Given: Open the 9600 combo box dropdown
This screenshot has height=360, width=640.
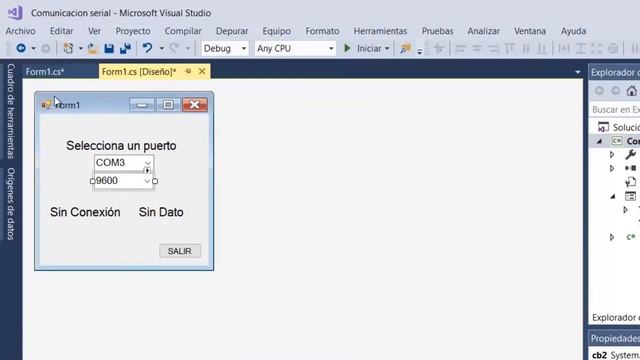Looking at the screenshot, I should 147,181.
